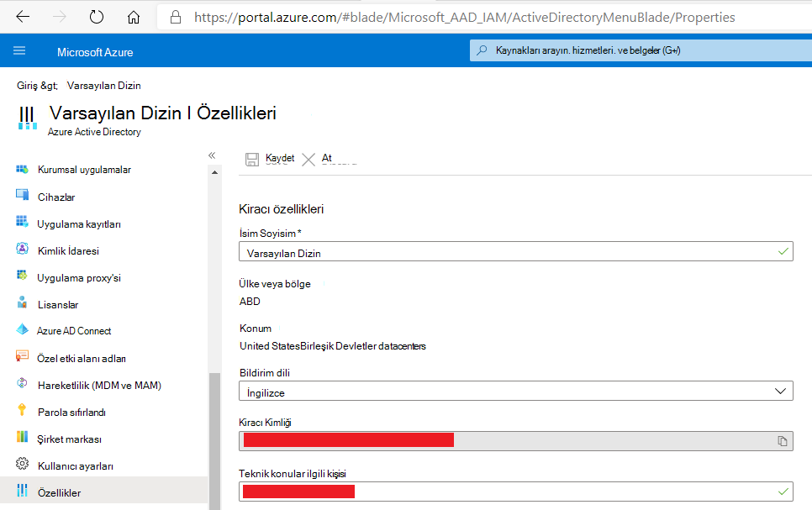The image size is (812, 510).
Task: Open Şirket markası menu item
Action: point(69,439)
